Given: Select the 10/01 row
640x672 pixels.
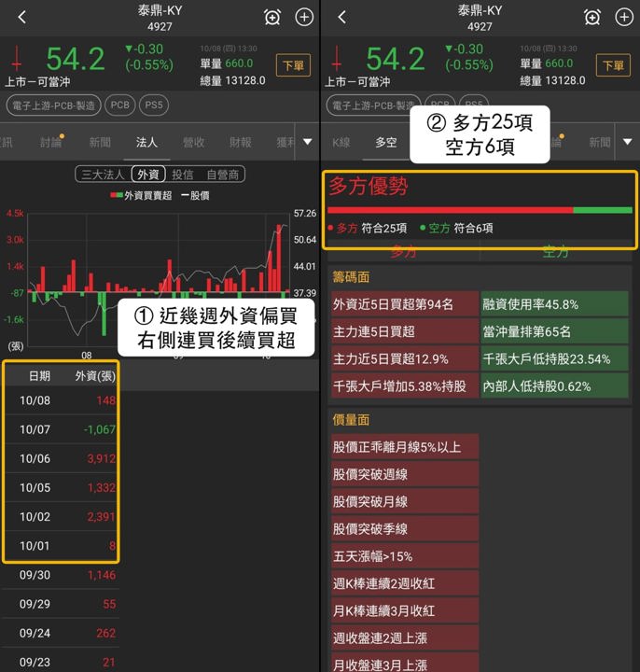Looking at the screenshot, I should (x=61, y=546).
